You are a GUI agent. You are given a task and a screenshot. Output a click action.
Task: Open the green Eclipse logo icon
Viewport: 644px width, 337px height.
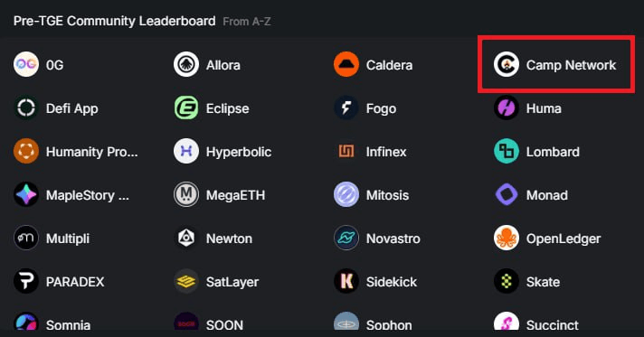186,108
